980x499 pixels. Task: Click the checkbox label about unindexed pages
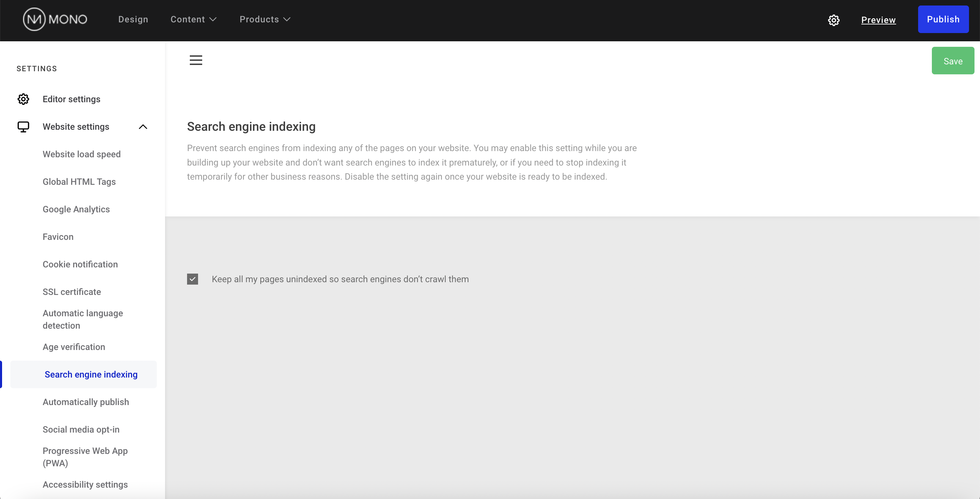pyautogui.click(x=340, y=279)
